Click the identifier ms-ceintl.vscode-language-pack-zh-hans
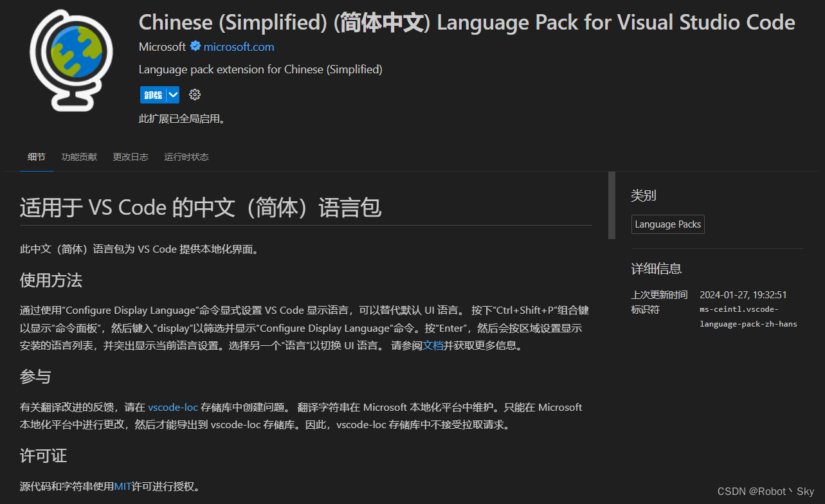 pyautogui.click(x=748, y=317)
